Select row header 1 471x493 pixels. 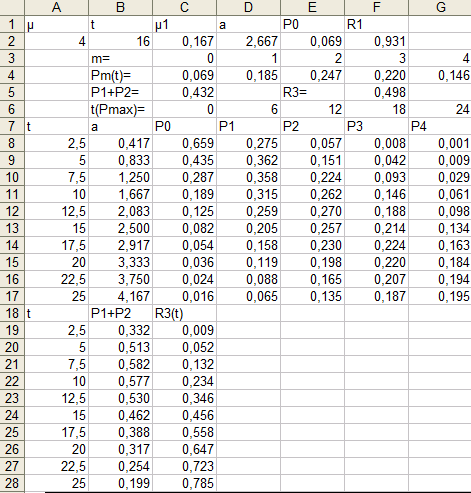[x=12, y=24]
